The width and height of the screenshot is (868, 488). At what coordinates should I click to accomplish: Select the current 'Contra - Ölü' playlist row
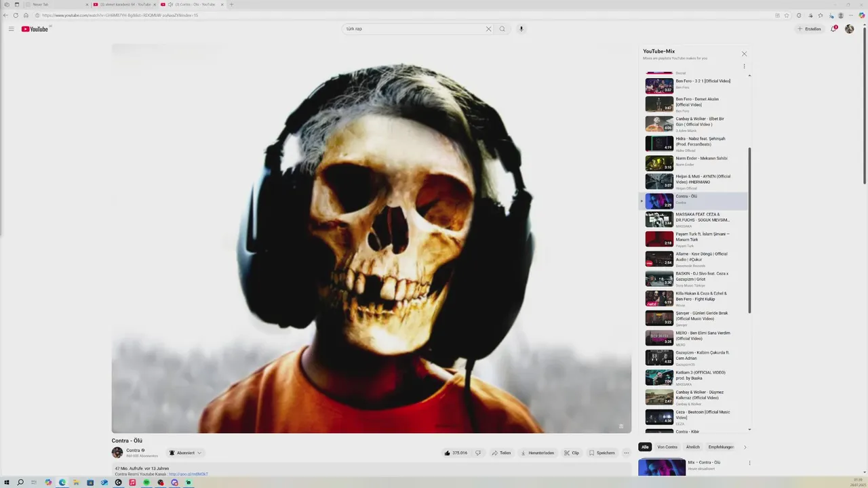click(x=694, y=201)
